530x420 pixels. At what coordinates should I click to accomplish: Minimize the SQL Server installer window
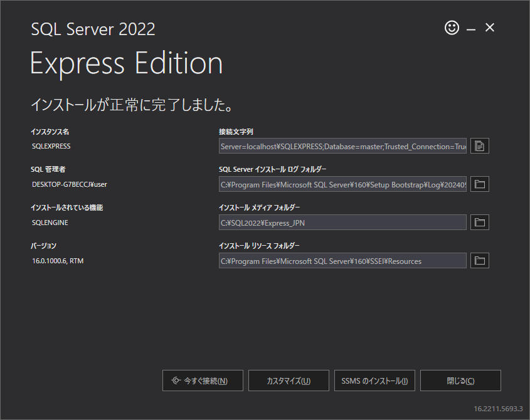[x=471, y=28]
